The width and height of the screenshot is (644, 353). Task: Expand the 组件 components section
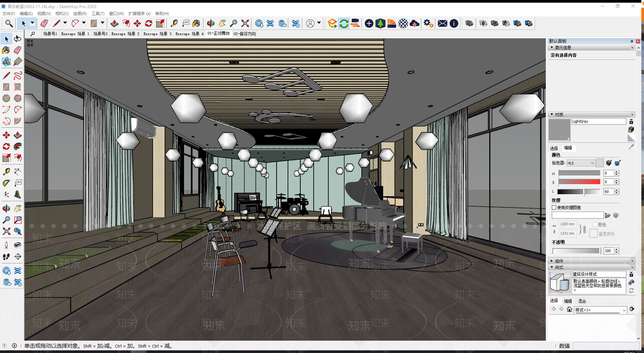pyautogui.click(x=552, y=261)
